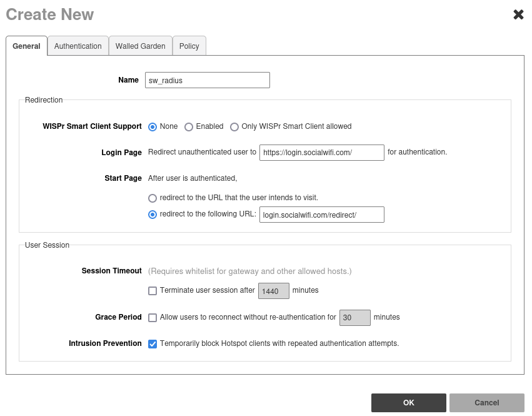532x416 pixels.
Task: Click the grace period minutes field
Action: [x=354, y=318]
